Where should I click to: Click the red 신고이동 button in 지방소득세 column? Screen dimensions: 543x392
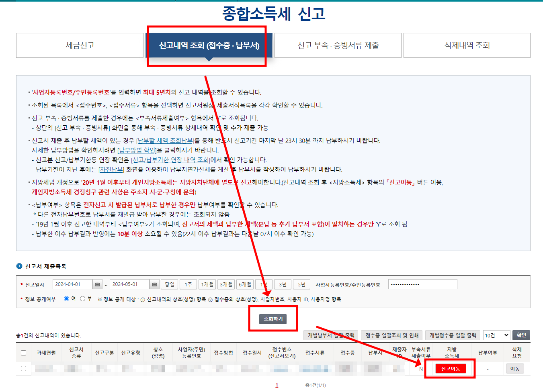[450, 368]
